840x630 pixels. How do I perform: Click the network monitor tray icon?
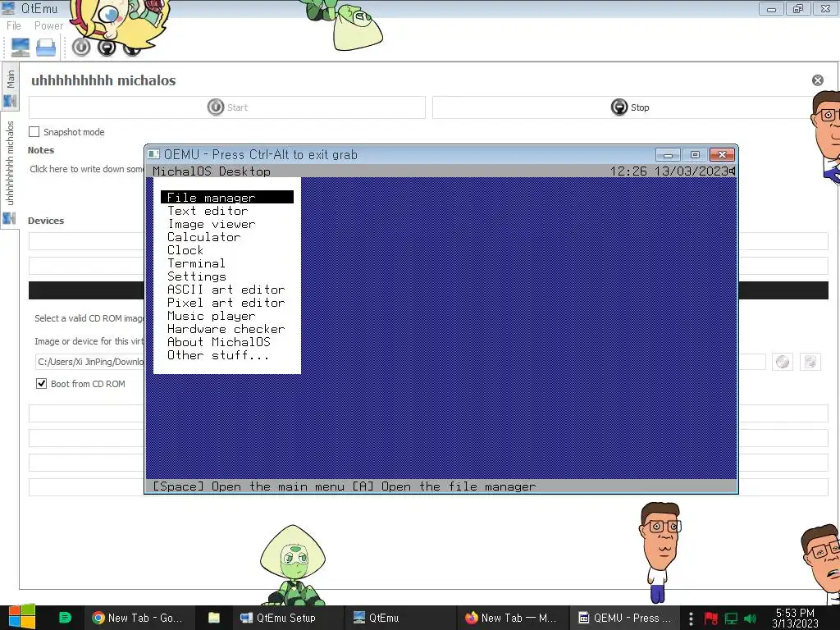731,619
